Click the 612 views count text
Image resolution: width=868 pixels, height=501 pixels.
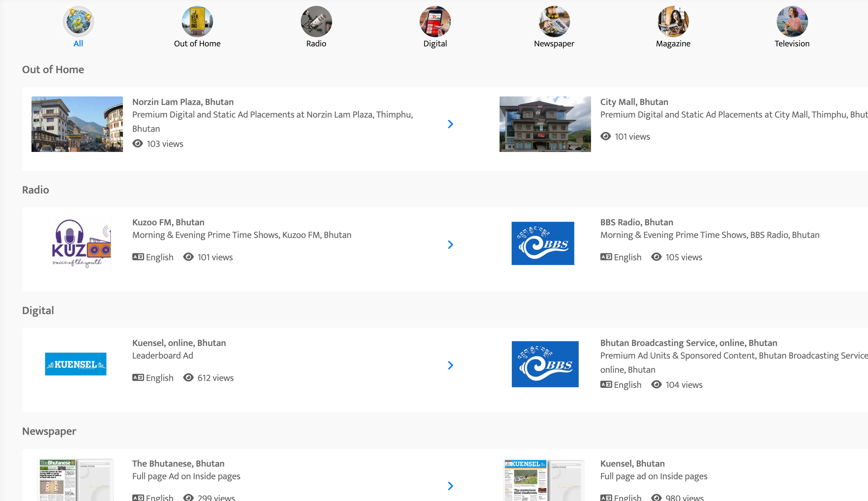coord(216,378)
